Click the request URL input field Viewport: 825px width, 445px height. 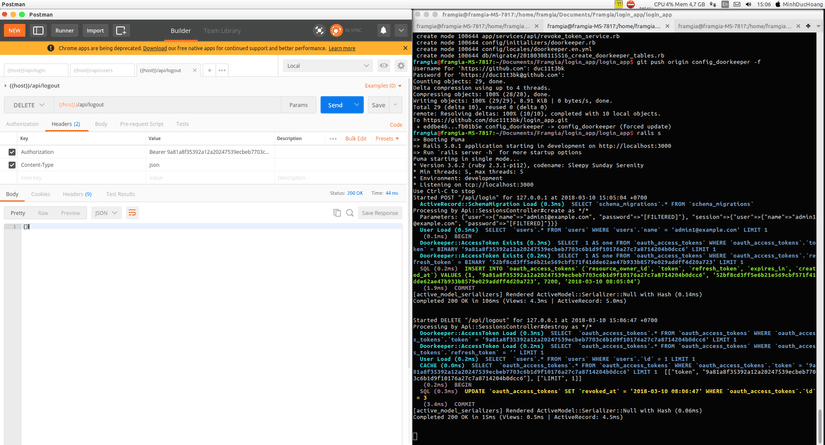[x=167, y=105]
